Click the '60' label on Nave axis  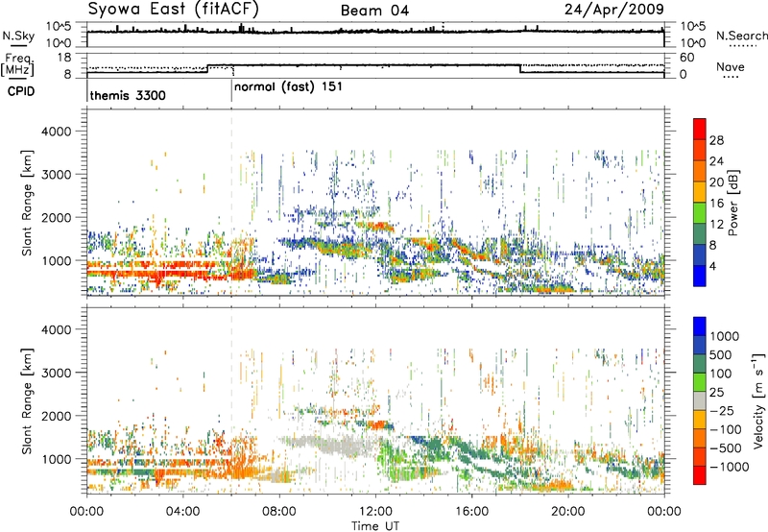click(x=687, y=58)
